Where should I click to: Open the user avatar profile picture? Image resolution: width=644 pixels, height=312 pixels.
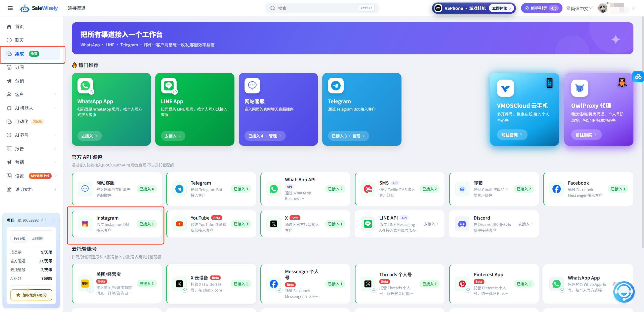click(x=603, y=8)
